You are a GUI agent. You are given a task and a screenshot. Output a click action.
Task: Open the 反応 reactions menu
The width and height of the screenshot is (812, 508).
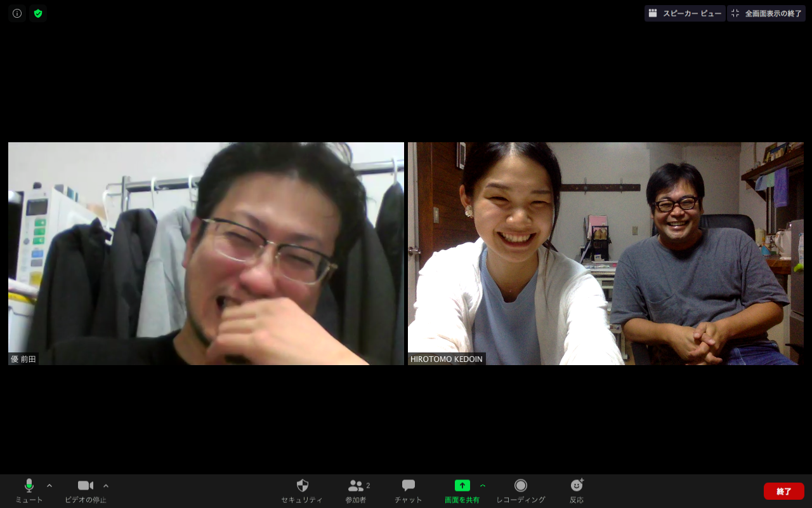tap(577, 491)
